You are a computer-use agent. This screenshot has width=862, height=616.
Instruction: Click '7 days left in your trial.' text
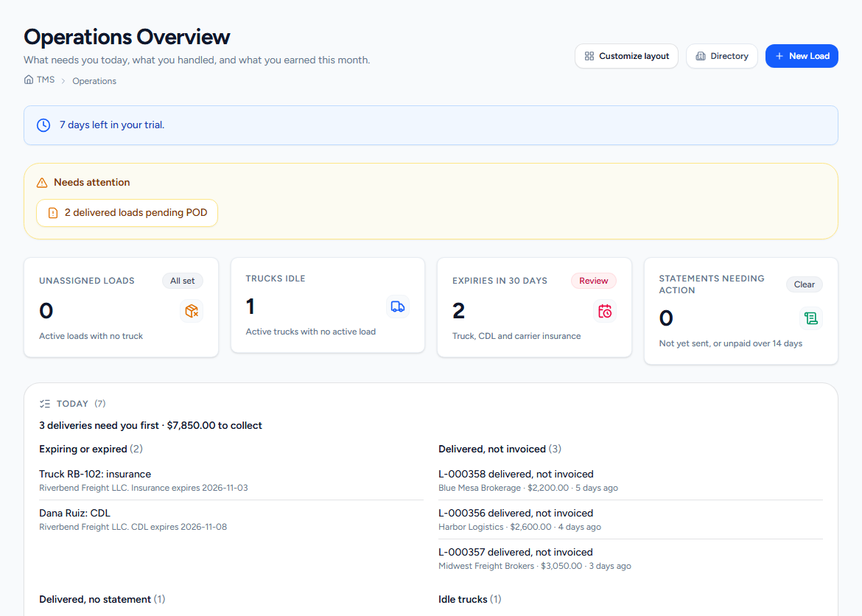tap(112, 125)
